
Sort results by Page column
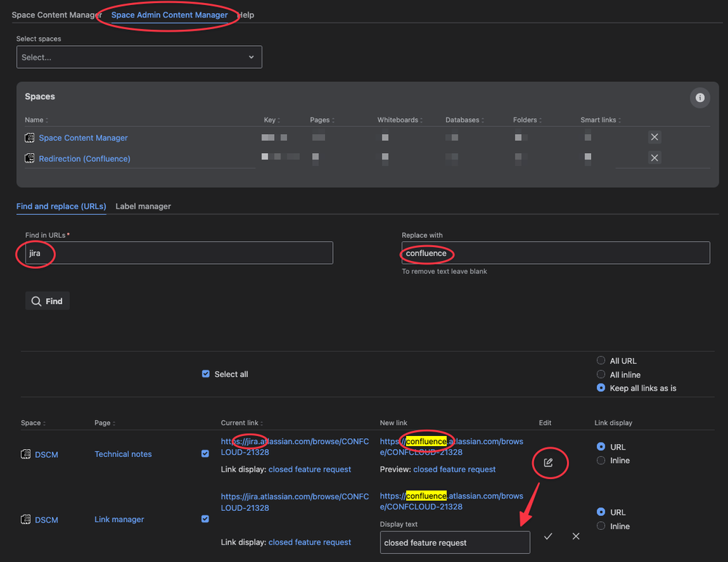tap(104, 423)
